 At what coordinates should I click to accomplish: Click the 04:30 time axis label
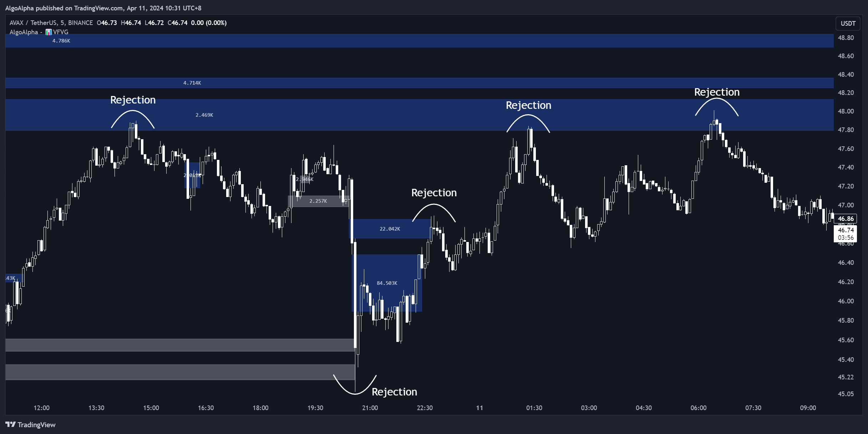click(x=644, y=408)
